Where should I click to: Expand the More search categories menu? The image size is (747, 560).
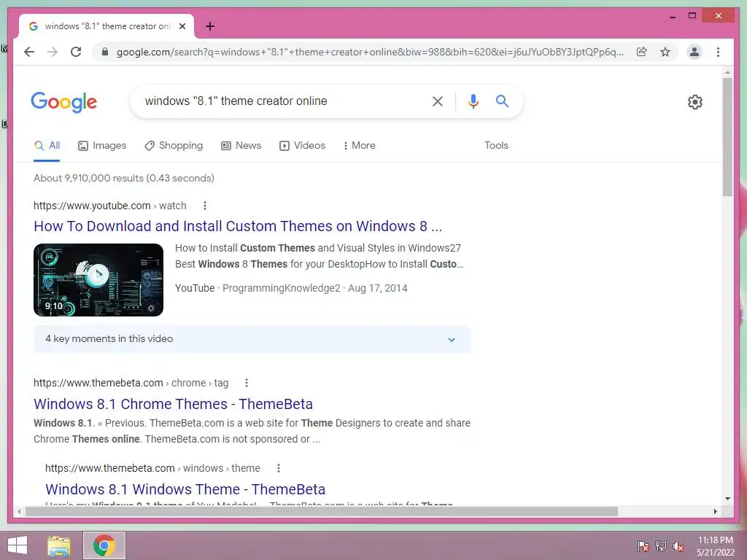[359, 146]
